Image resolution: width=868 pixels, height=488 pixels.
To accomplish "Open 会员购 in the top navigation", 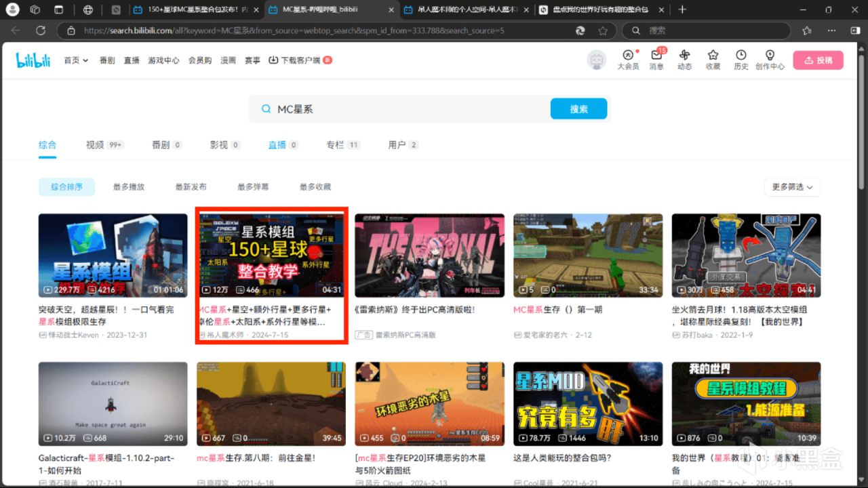I will click(x=200, y=60).
